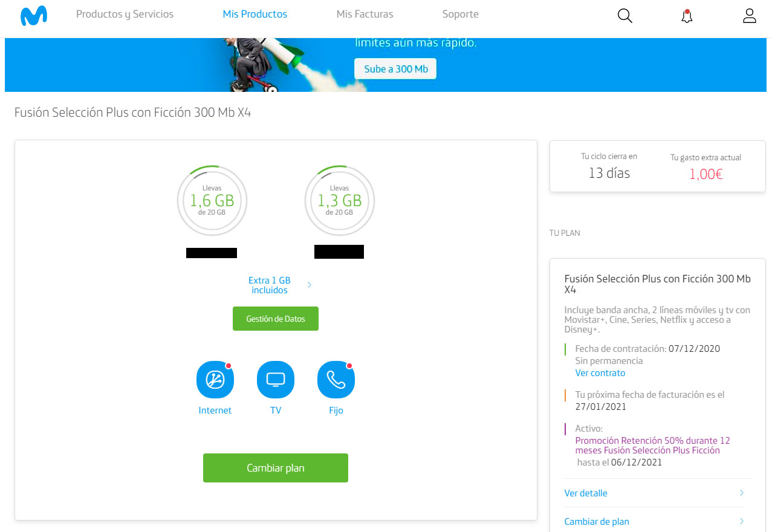
Task: Click the Tu gasto extra actual label
Action: tap(706, 157)
